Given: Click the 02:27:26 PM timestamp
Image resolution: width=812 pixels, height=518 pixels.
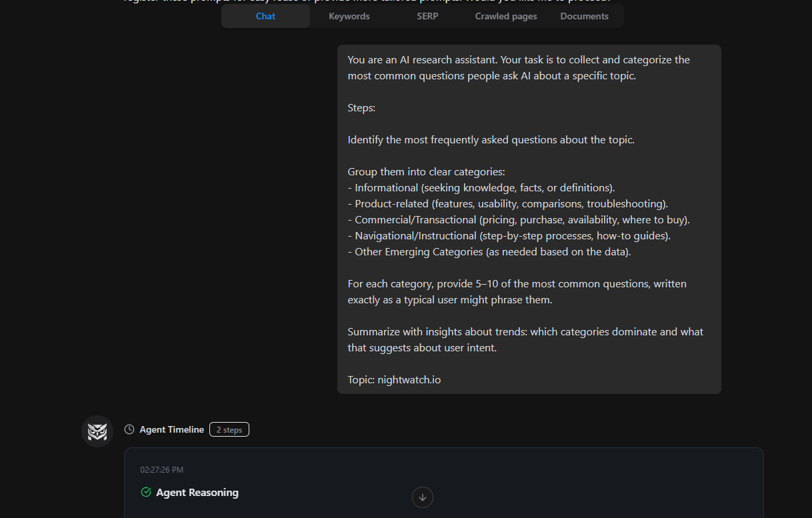Looking at the screenshot, I should (161, 469).
